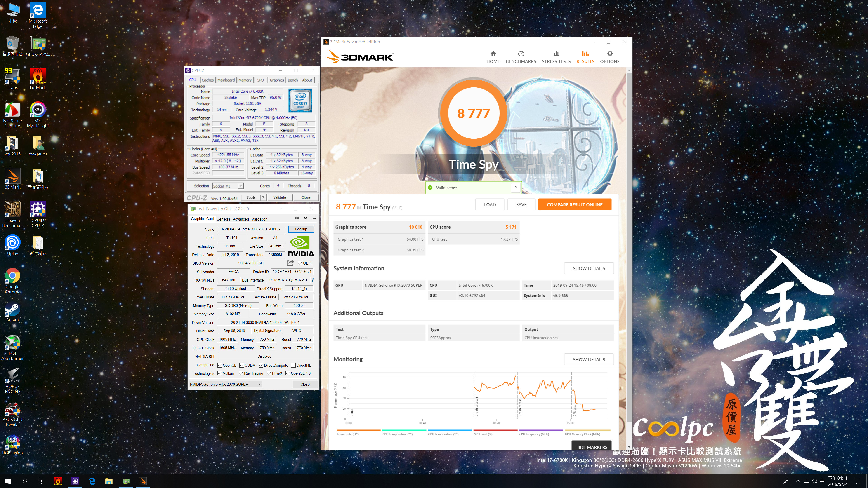Screen dimensions: 868x488
Task: Open ASUS GPU TweakII desktop icon
Action: [12, 414]
